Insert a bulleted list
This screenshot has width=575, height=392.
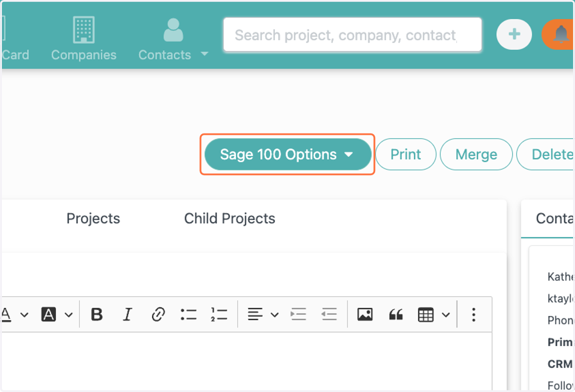tap(189, 314)
